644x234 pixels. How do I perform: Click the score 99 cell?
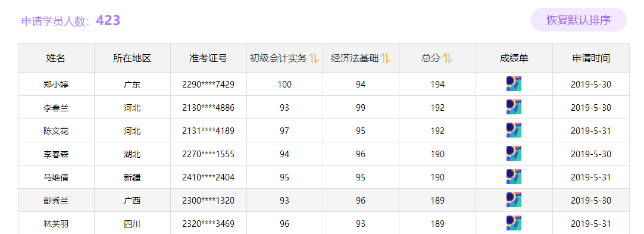coord(361,108)
